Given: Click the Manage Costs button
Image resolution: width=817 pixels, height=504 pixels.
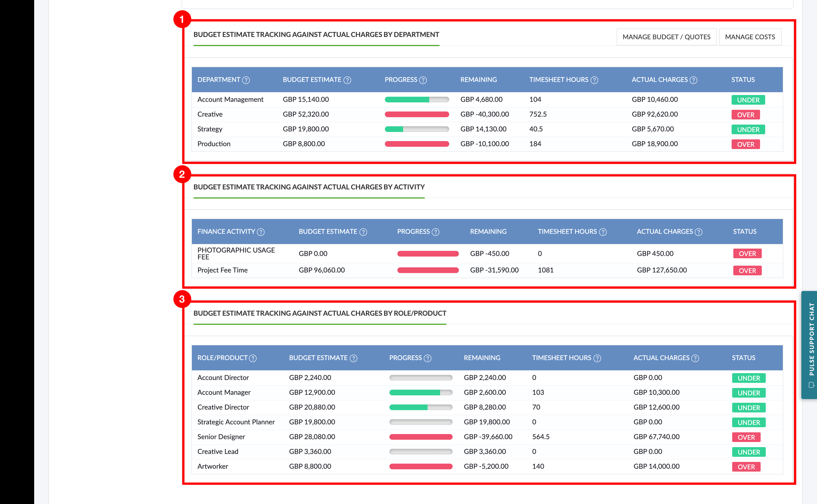Looking at the screenshot, I should 750,37.
